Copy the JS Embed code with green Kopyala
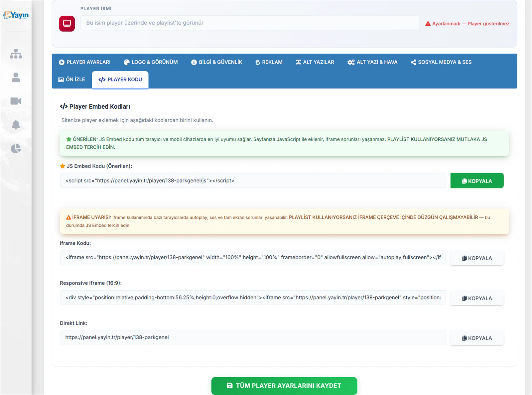 (x=477, y=181)
